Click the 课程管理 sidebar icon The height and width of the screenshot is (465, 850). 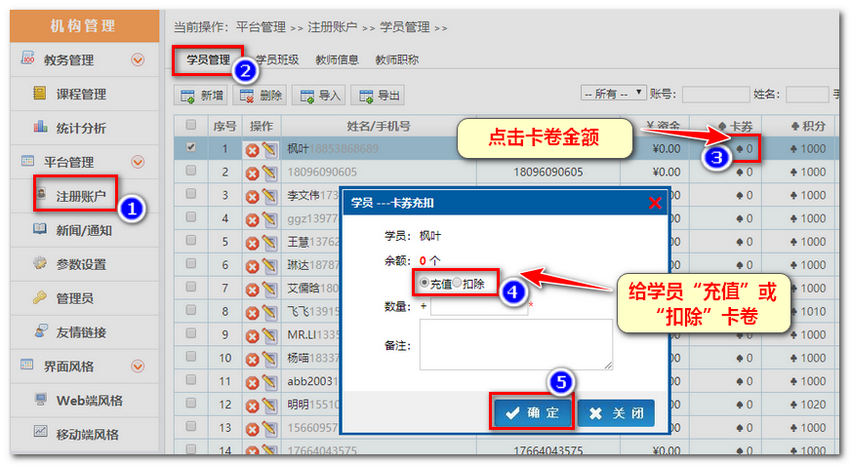tap(40, 94)
